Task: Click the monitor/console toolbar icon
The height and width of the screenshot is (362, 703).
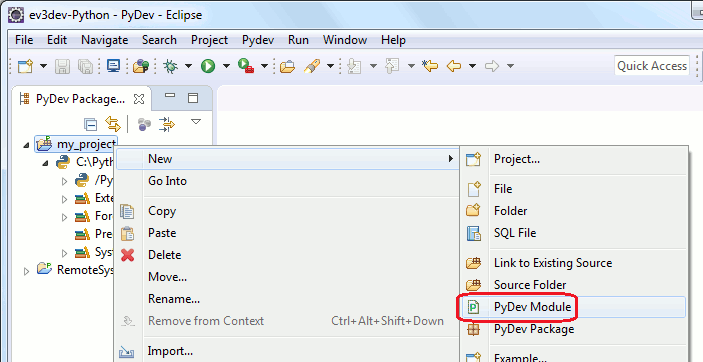Action: [113, 65]
